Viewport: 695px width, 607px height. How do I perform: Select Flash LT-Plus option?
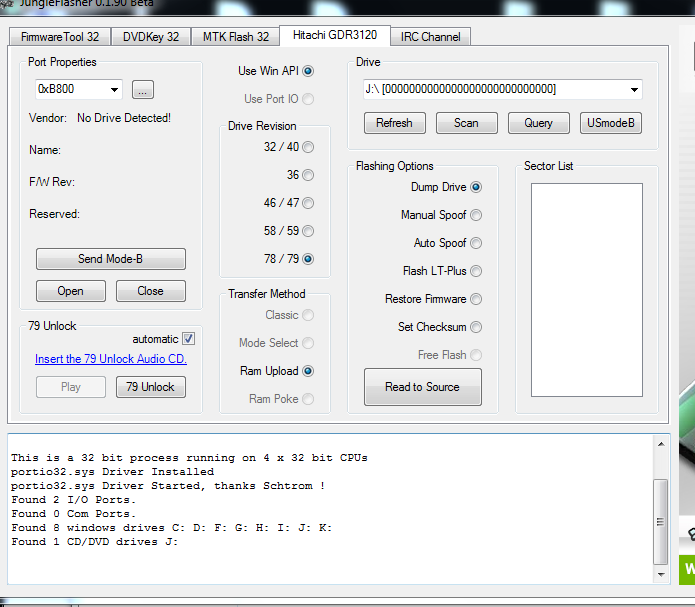[476, 271]
